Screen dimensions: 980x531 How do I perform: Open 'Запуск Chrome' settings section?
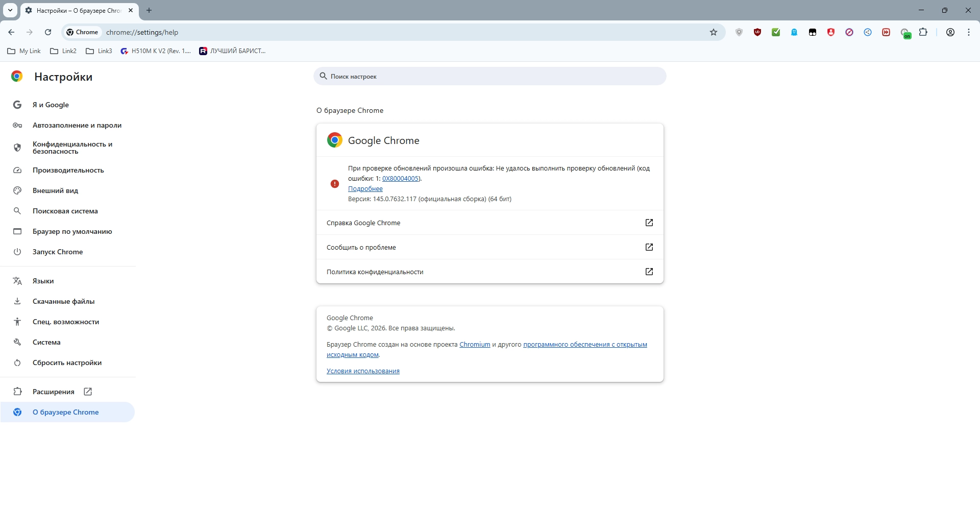click(x=67, y=252)
